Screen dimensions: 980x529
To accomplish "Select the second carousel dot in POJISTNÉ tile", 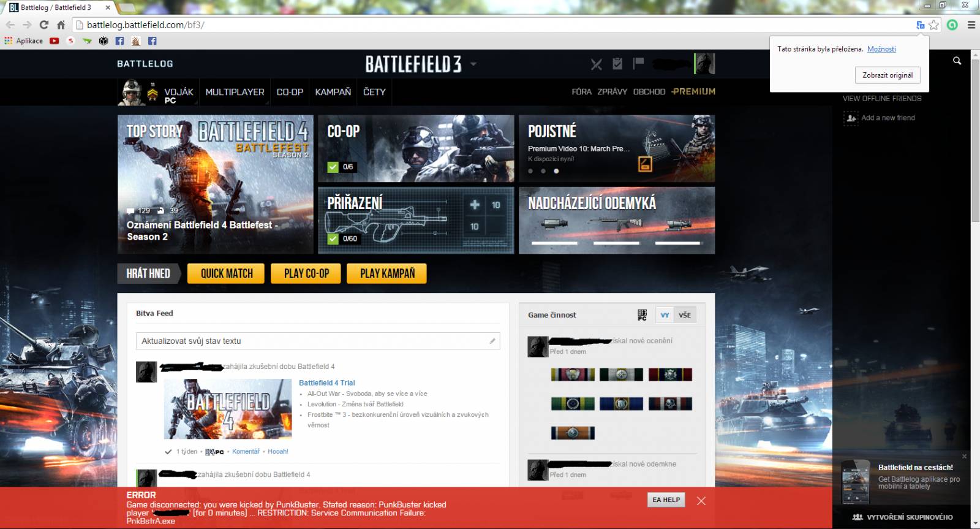I will click(x=543, y=171).
